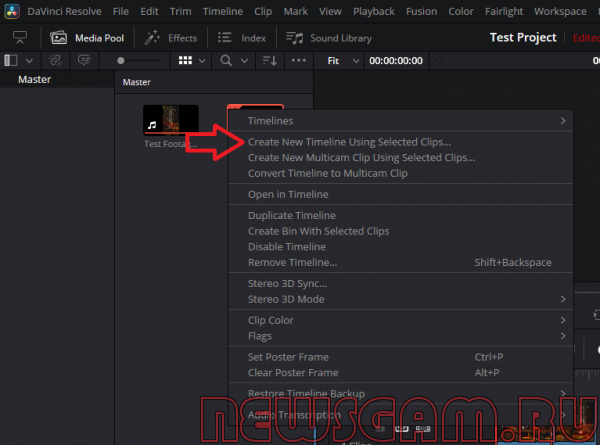Open the Color menu
Image resolution: width=600 pixels, height=445 pixels.
461,11
